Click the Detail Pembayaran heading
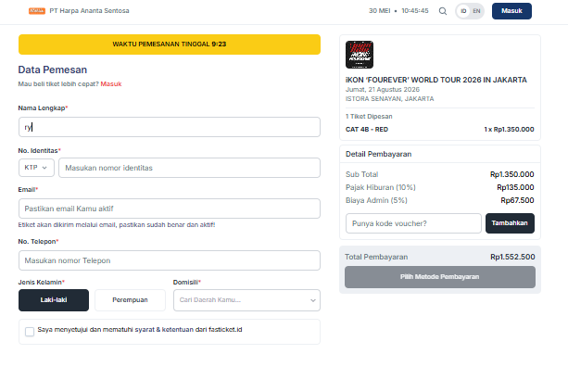The width and height of the screenshot is (568, 392). 378,154
